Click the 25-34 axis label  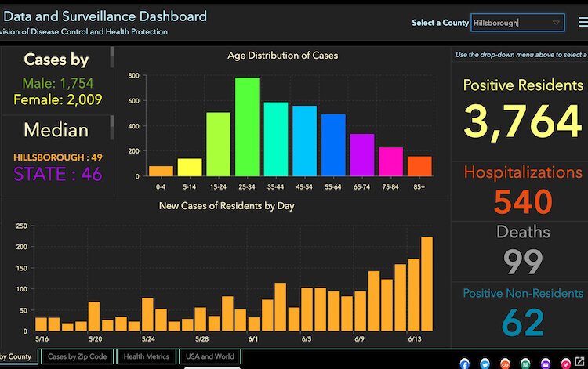point(247,186)
